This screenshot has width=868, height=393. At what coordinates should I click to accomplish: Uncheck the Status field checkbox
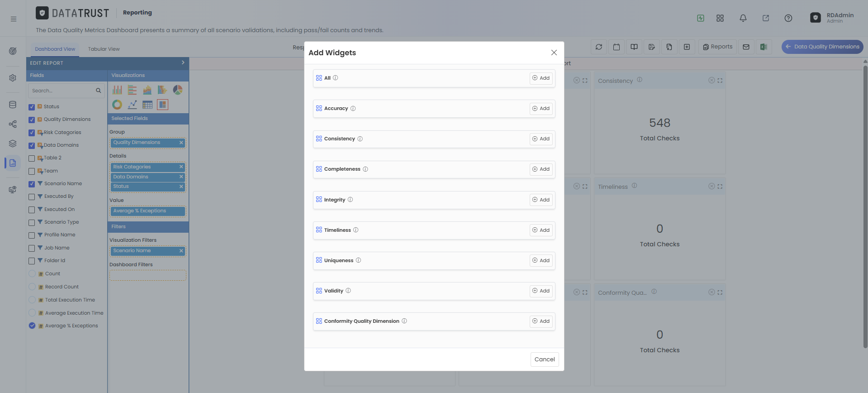tap(32, 107)
